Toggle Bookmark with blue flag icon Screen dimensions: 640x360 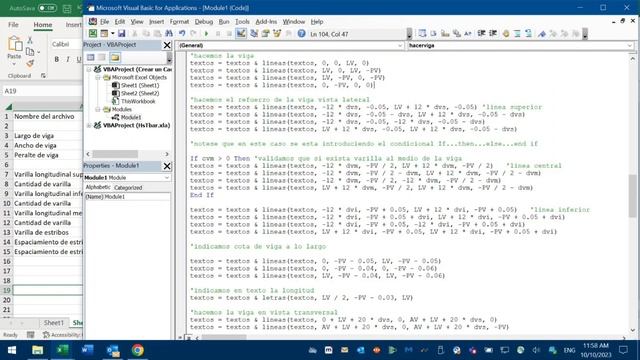[x=542, y=33]
